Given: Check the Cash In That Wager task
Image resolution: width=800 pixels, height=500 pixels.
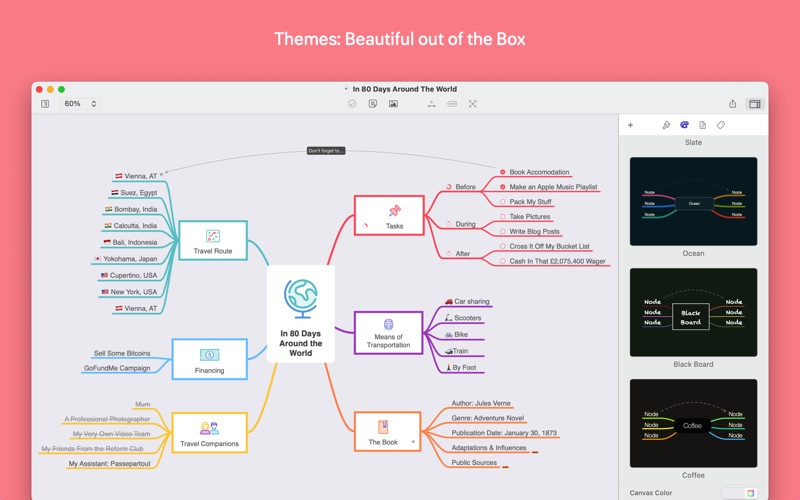Looking at the screenshot, I should (x=503, y=261).
